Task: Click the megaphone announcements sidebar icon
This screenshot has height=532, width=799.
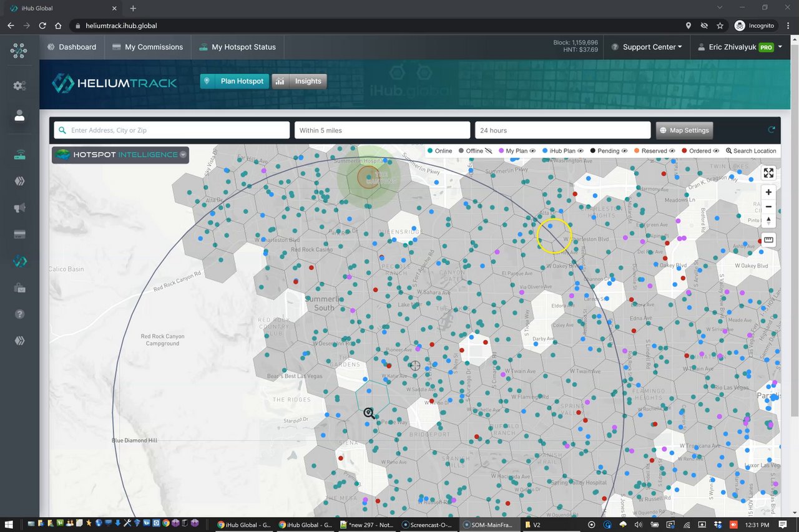Action: tap(19, 208)
